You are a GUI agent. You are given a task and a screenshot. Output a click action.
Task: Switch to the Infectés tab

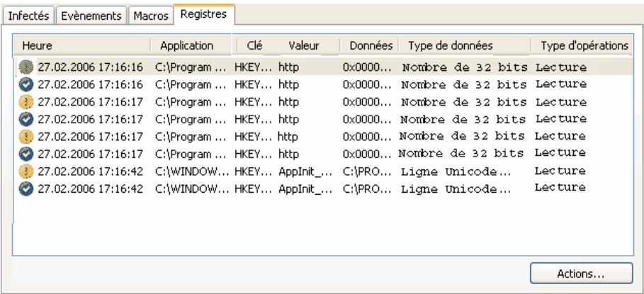coord(28,16)
